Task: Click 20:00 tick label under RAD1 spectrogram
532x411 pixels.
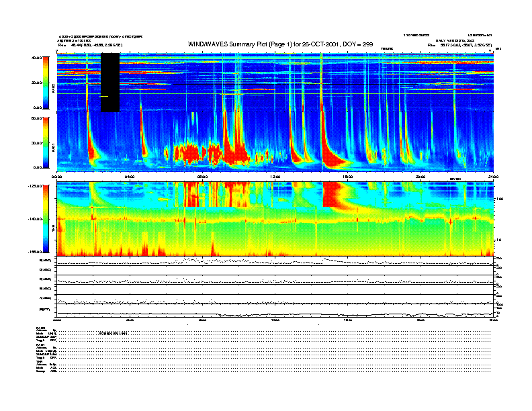Action: pyautogui.click(x=420, y=177)
